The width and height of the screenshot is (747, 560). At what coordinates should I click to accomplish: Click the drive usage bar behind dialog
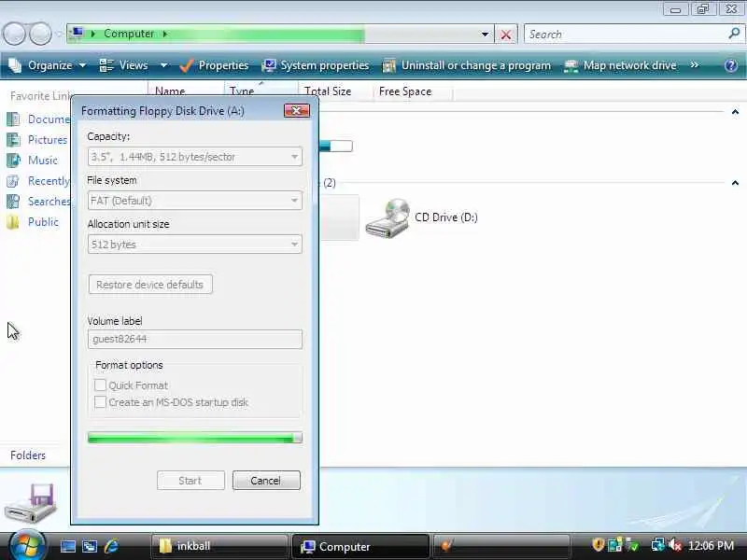[336, 147]
